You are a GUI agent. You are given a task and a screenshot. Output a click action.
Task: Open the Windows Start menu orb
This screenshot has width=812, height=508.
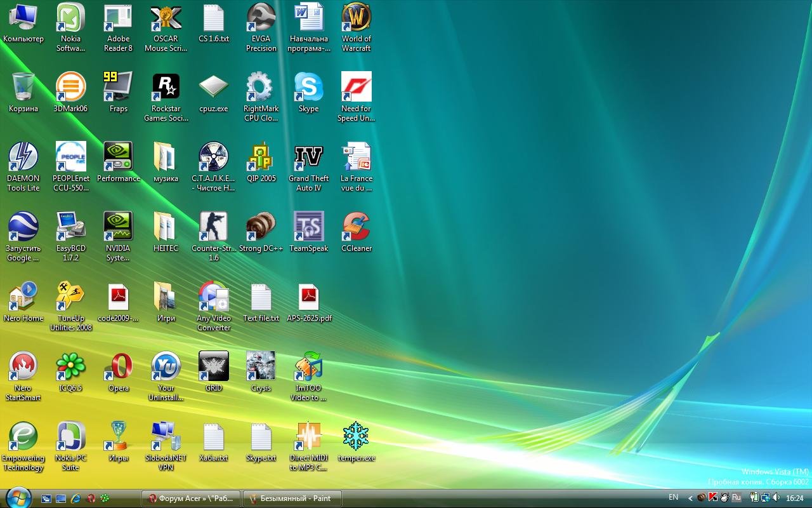[x=17, y=497]
